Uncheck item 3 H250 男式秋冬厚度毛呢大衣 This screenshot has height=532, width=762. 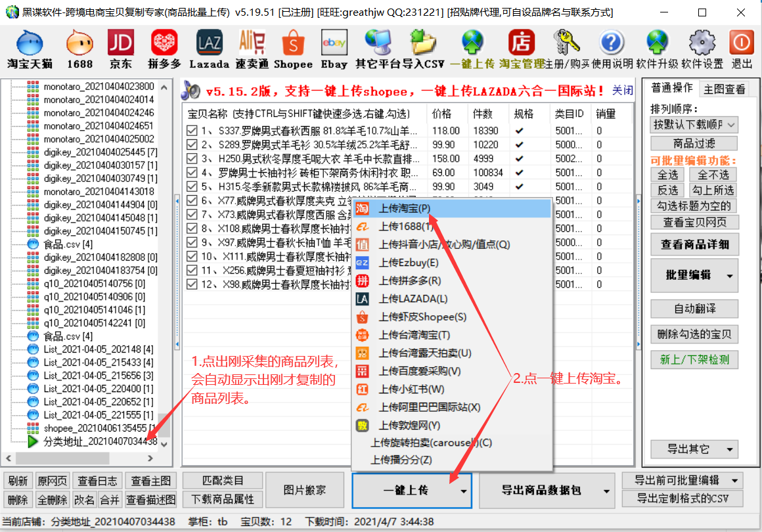coord(192,159)
